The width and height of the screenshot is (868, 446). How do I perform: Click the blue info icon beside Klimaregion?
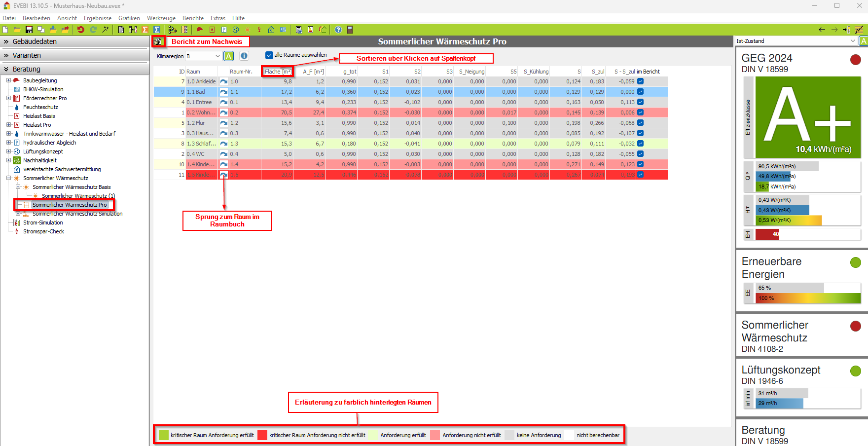tap(244, 56)
